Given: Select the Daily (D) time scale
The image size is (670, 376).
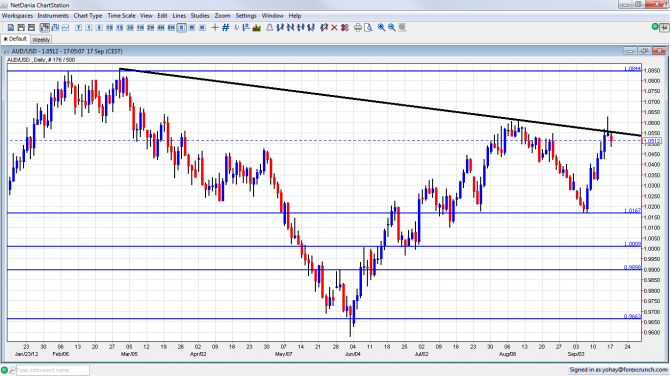Looking at the screenshot, I should click(182, 27).
